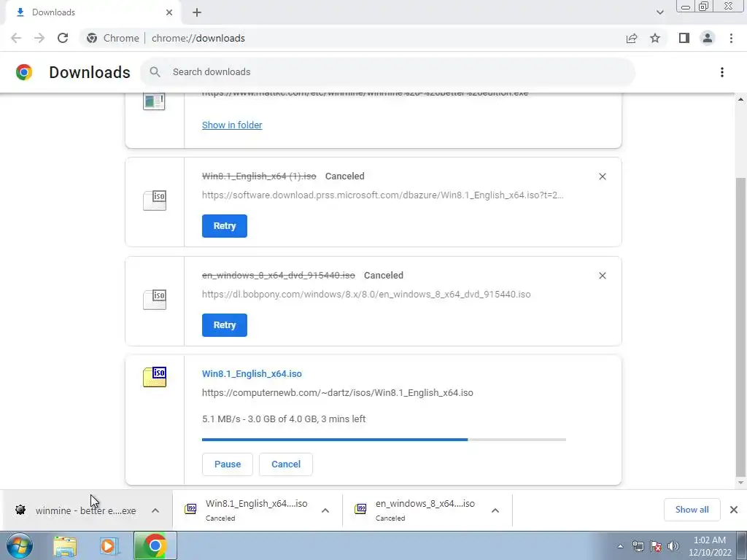Close the downloads shelf bar
Image resolution: width=747 pixels, height=560 pixels.
pyautogui.click(x=734, y=510)
